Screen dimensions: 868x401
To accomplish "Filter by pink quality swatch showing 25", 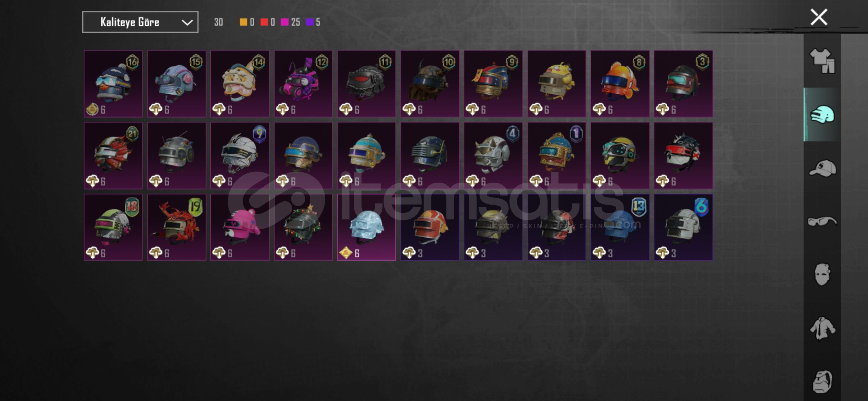I will [x=285, y=22].
